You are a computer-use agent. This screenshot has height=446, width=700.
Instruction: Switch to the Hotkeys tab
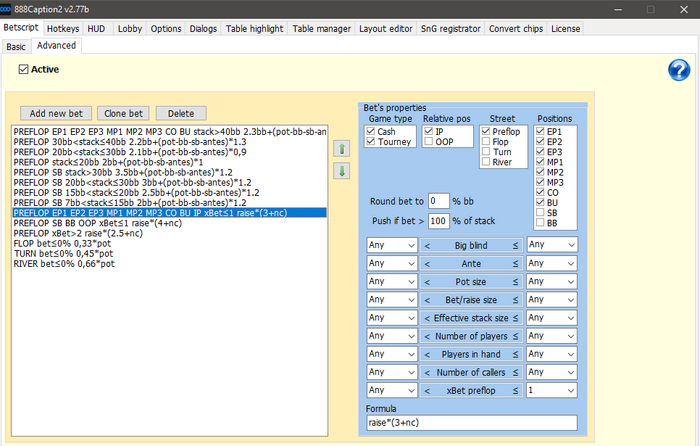62,29
